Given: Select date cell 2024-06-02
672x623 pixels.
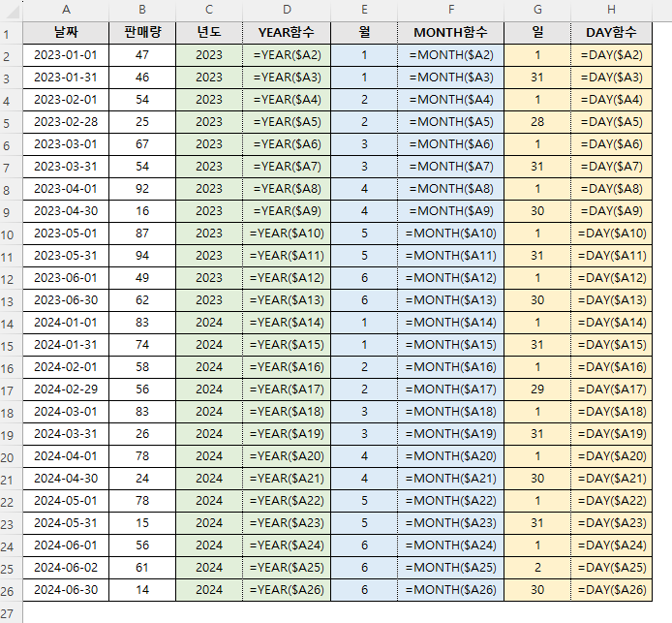Looking at the screenshot, I should (66, 568).
